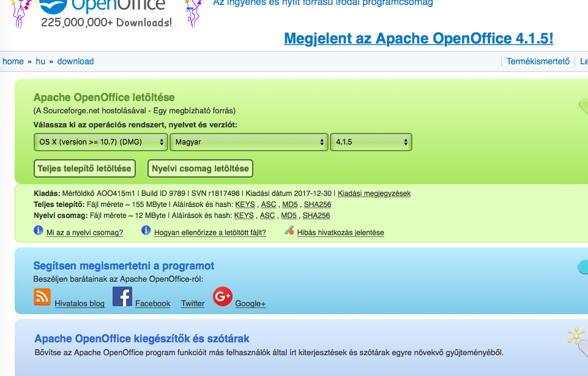Image resolution: width=588 pixels, height=376 pixels.
Task: Open the 'Megjelent az Apache OpenOffice 4.1.5!' headline link
Action: [x=419, y=39]
